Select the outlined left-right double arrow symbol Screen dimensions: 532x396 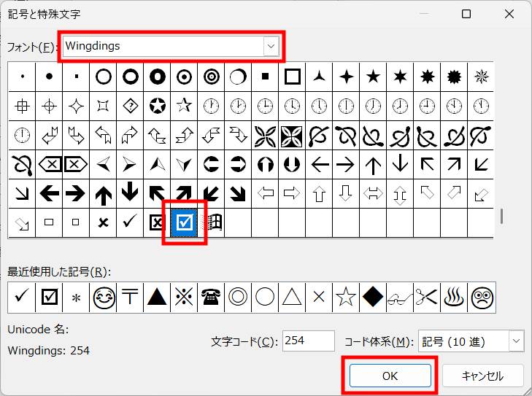373,194
